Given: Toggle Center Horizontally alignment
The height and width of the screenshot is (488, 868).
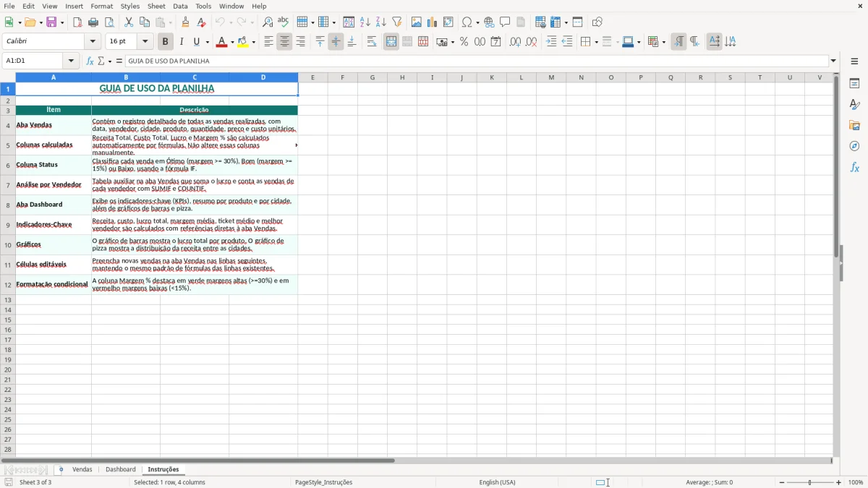Looking at the screenshot, I should click(284, 42).
